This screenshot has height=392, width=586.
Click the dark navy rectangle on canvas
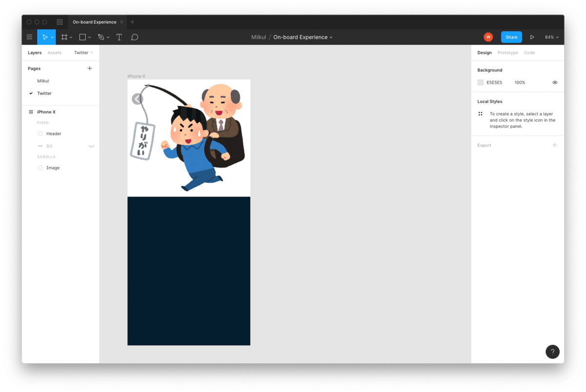coord(188,271)
